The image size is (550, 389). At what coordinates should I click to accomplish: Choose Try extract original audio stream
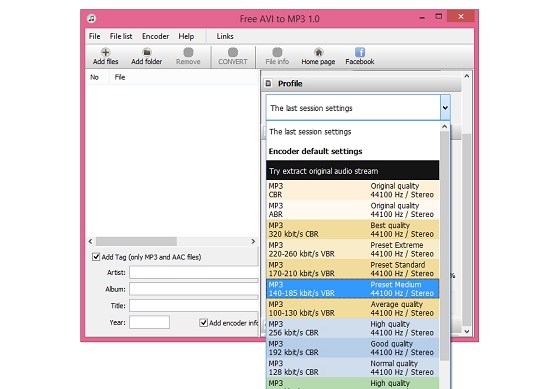pos(353,170)
